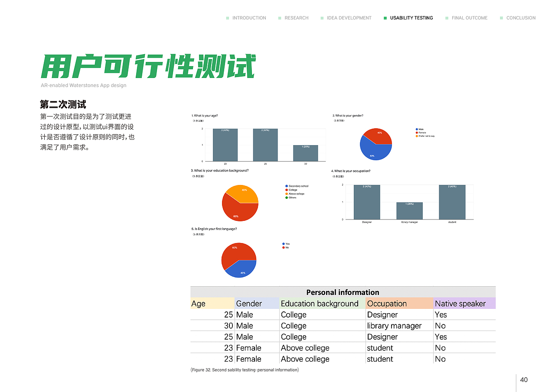Select the 第二次测试 subheading

coord(63,104)
